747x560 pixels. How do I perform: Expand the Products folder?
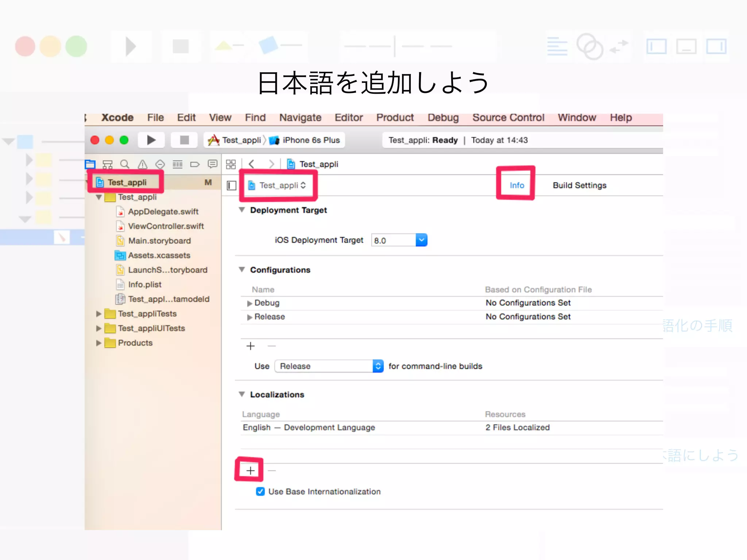tap(98, 343)
